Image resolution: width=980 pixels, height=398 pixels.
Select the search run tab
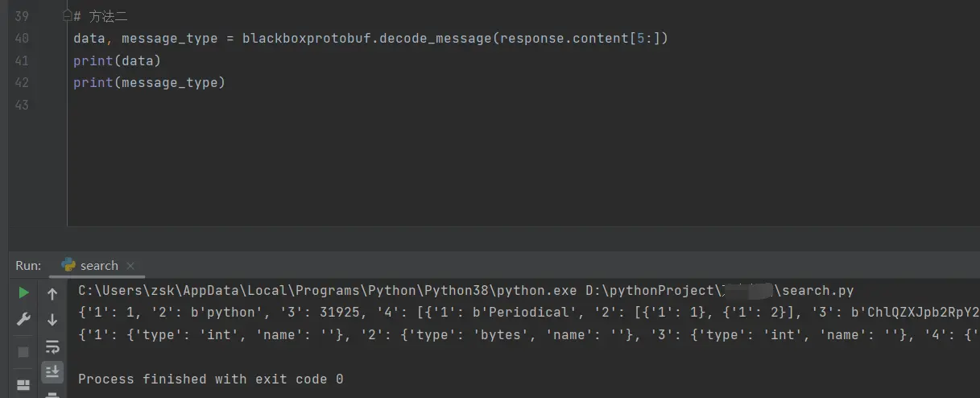(x=98, y=265)
